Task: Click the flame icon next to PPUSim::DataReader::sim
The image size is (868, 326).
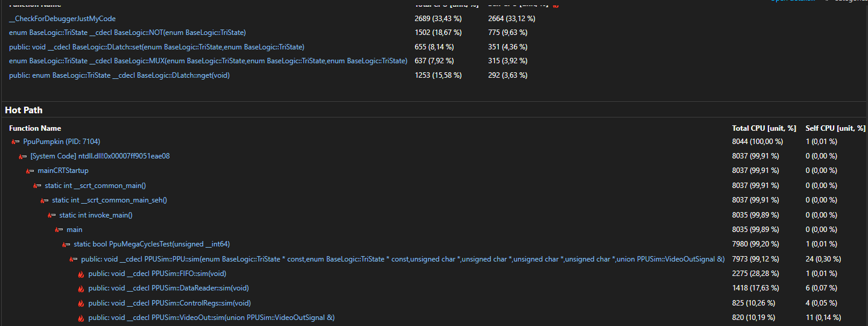Action: 81,289
